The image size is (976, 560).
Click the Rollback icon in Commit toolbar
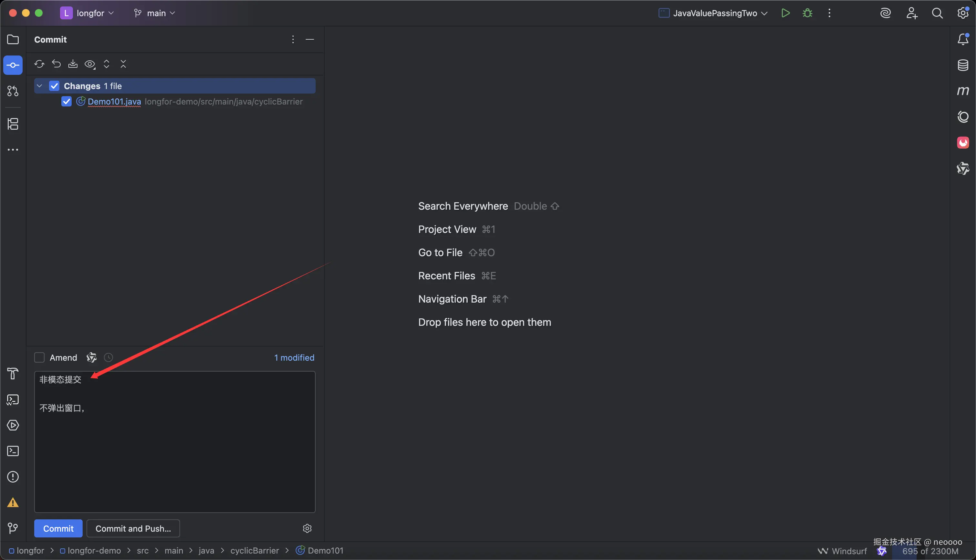coord(56,64)
